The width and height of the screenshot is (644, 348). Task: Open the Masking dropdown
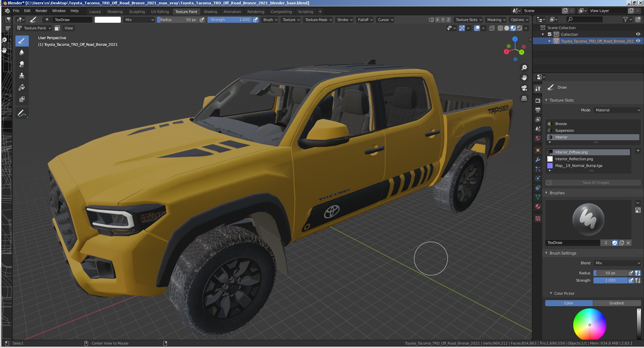(x=496, y=20)
